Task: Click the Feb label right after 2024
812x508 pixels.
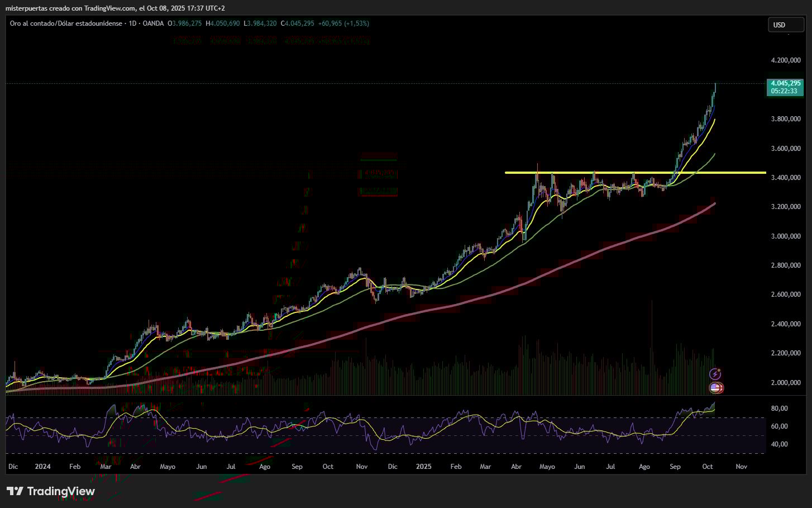Action: tap(75, 467)
